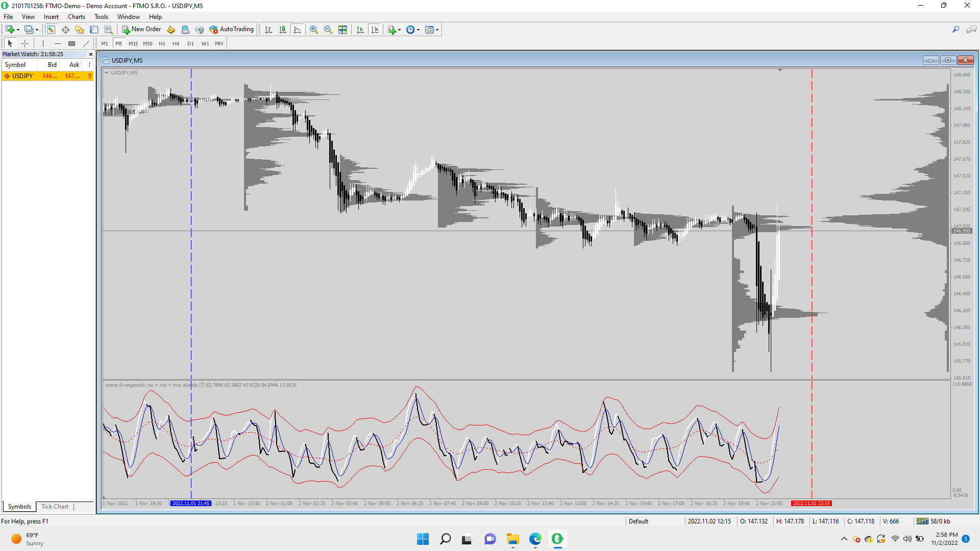Expand the periodicity clock dropdown
The width and height of the screenshot is (980, 551).
pos(418,30)
